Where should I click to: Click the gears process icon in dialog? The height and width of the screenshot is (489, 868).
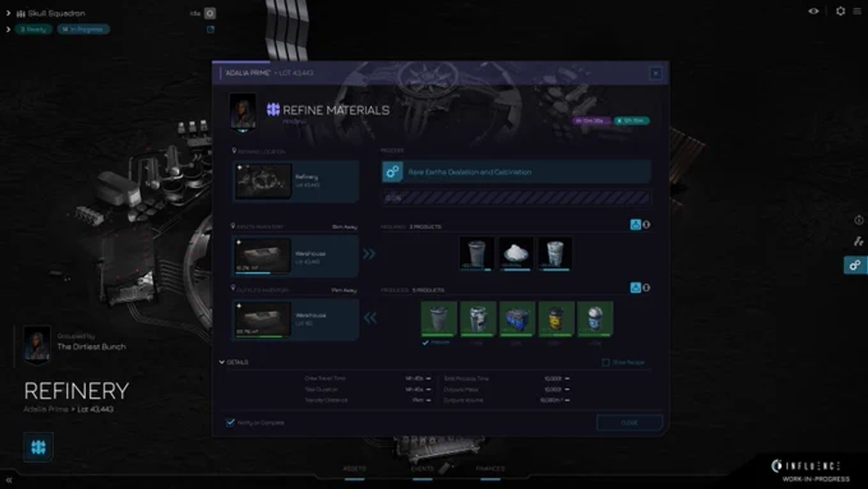click(x=392, y=172)
